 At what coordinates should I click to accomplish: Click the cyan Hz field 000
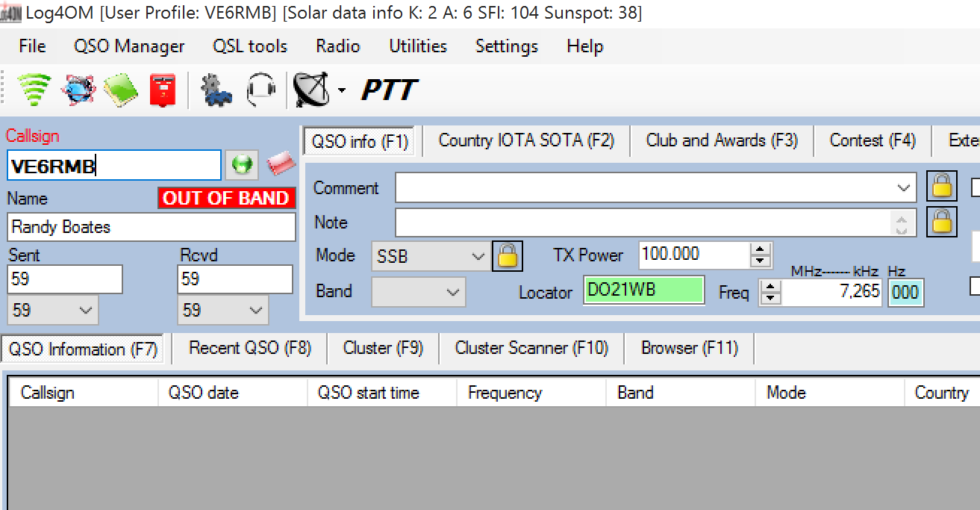905,293
